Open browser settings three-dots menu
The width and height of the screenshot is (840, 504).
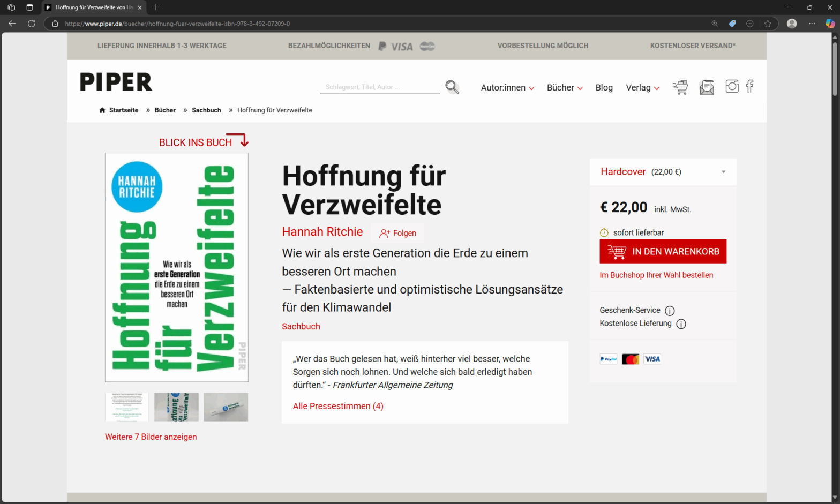pyautogui.click(x=812, y=24)
